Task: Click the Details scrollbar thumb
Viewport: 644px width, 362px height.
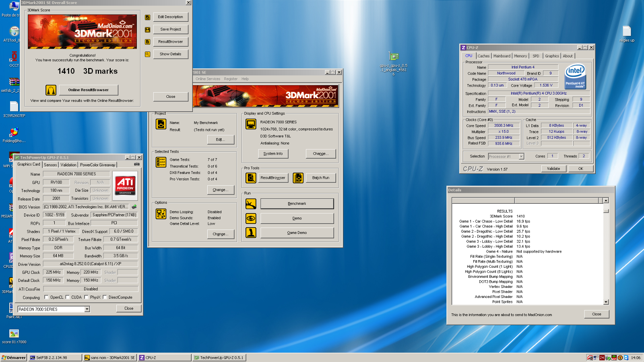Action: point(606,211)
